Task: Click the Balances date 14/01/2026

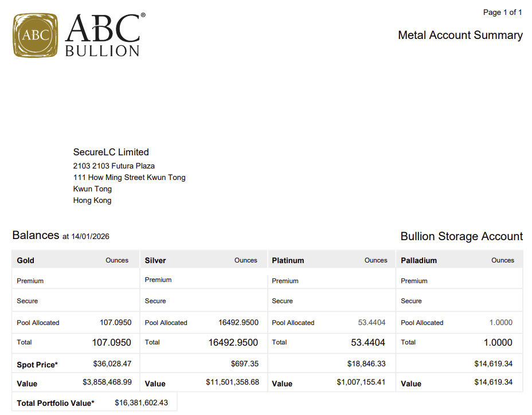Action: point(90,237)
